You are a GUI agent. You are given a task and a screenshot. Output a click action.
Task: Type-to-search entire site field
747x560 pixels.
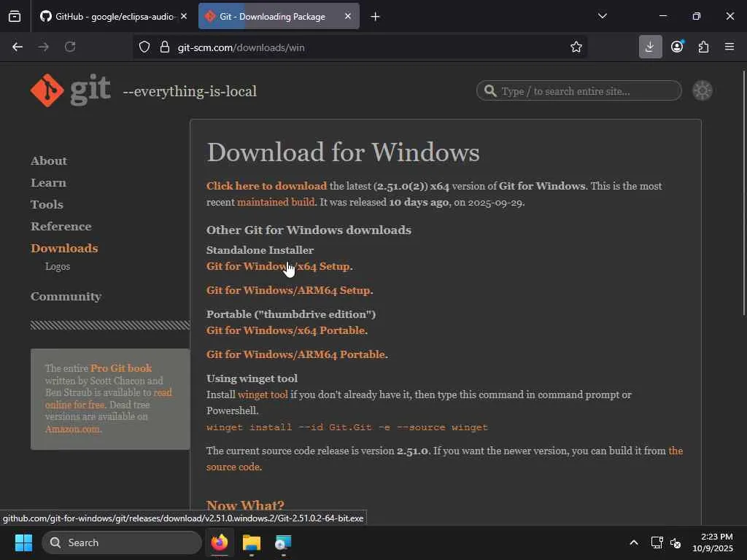(578, 90)
